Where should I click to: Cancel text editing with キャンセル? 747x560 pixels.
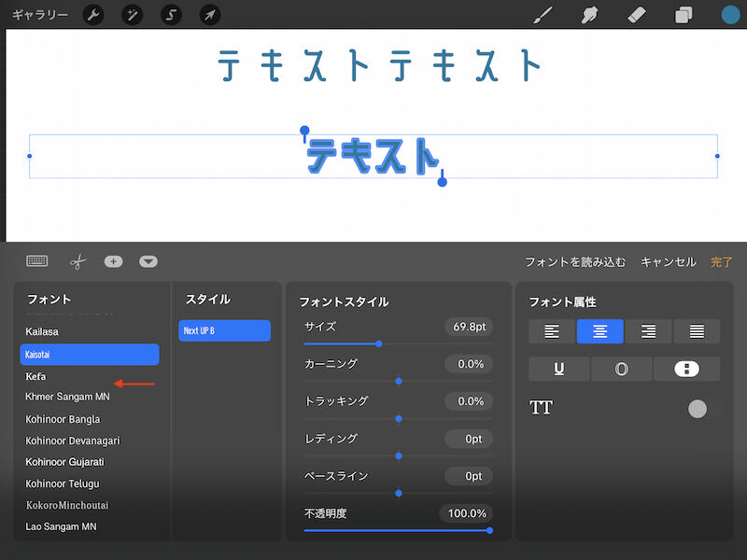(669, 262)
